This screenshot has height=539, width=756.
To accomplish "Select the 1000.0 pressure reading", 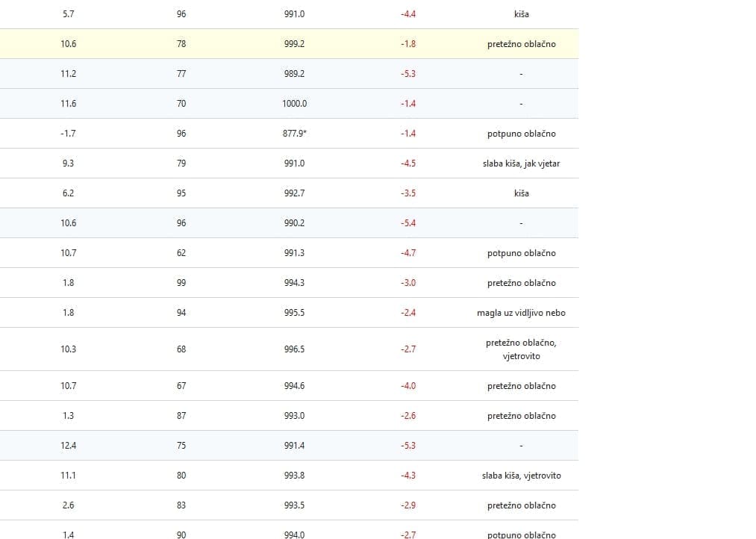I will pos(294,104).
